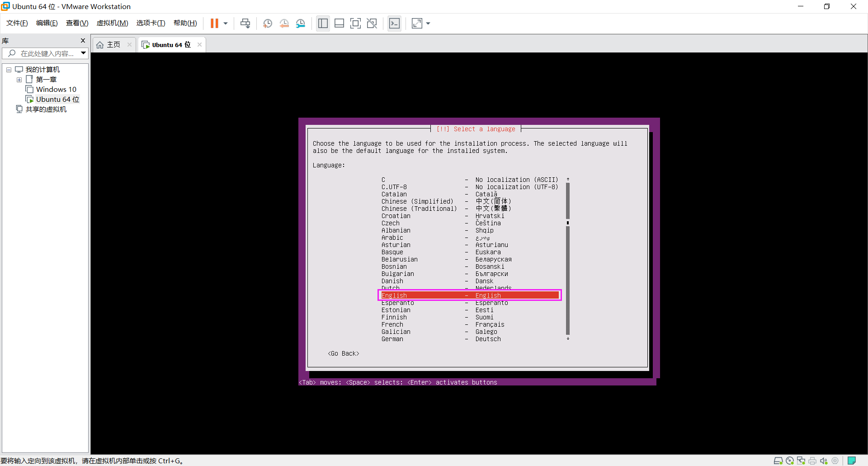The width and height of the screenshot is (868, 466).
Task: Choose Chinese (Traditional) in the language list
Action: tap(470, 209)
